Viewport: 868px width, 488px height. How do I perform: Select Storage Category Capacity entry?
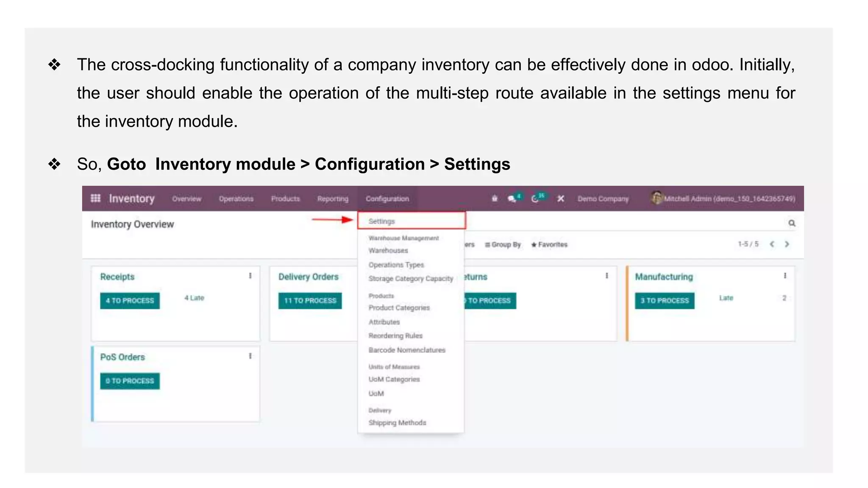pos(411,279)
